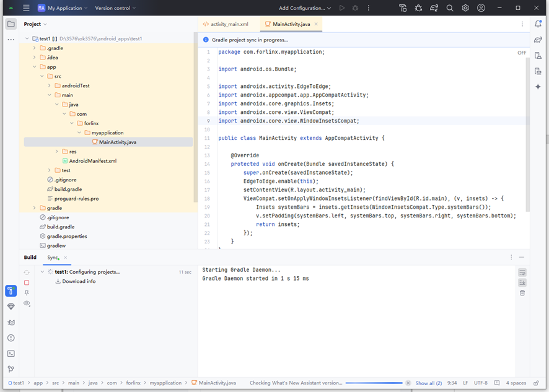Toggle read-only lock icon in status bar

click(x=536, y=383)
